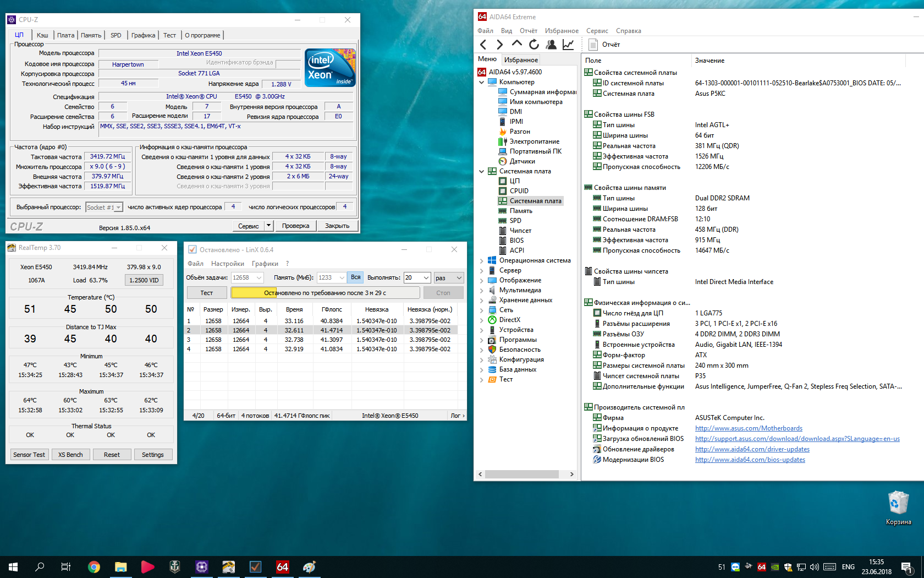Viewport: 924px width, 578px height.
Task: Toggle the 'Вся' memory button in LinX
Action: [x=356, y=277]
